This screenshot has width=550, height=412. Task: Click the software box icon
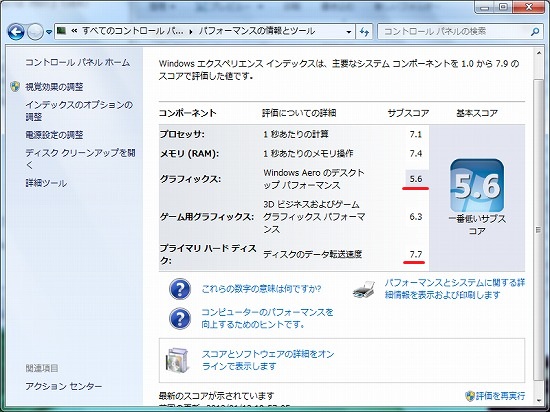click(x=177, y=360)
